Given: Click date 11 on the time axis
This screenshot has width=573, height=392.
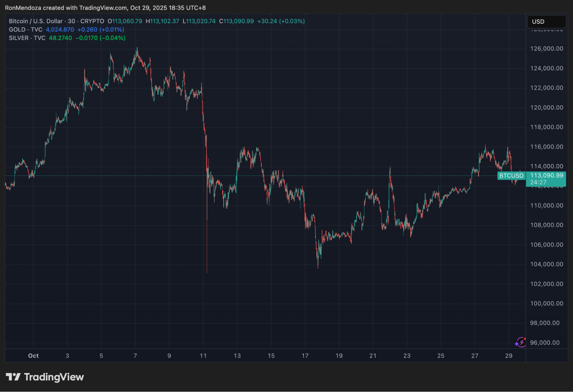Looking at the screenshot, I should 203,356.
